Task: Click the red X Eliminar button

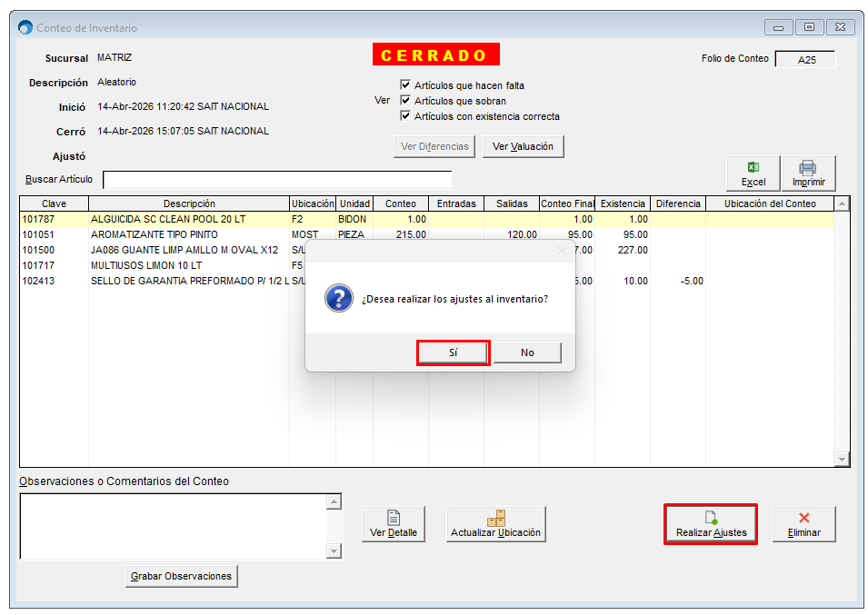Action: pyautogui.click(x=803, y=524)
